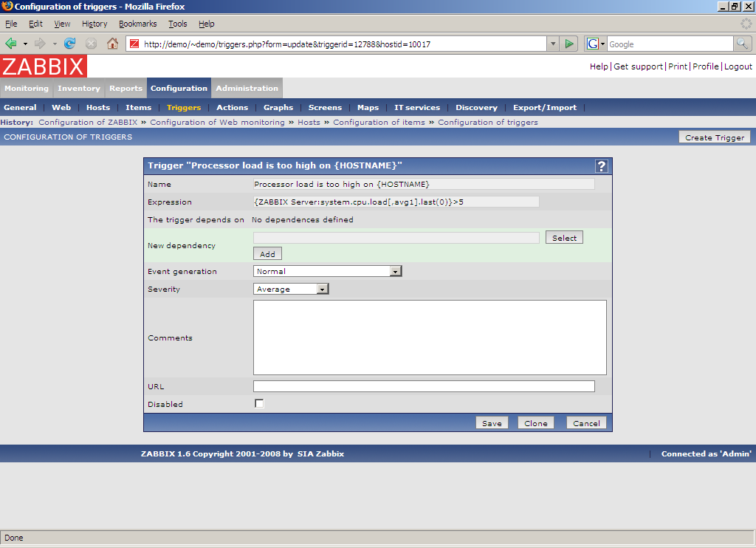Go to home page via house icon

click(x=112, y=44)
